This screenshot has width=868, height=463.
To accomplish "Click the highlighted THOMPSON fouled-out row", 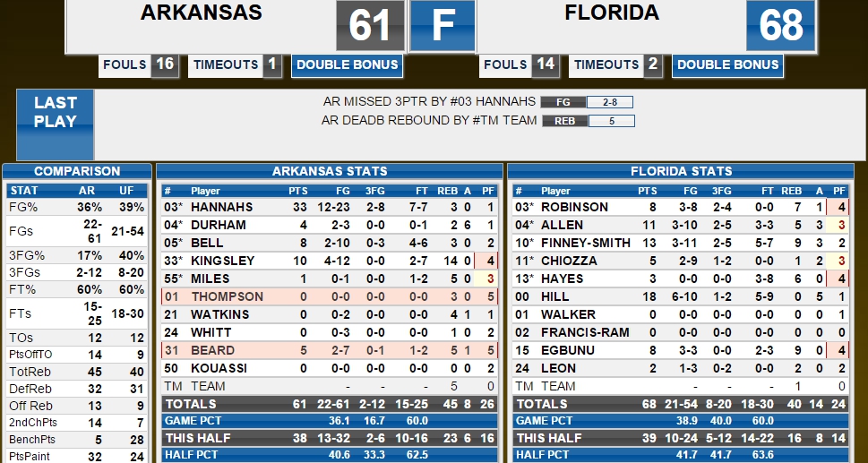I will click(330, 296).
